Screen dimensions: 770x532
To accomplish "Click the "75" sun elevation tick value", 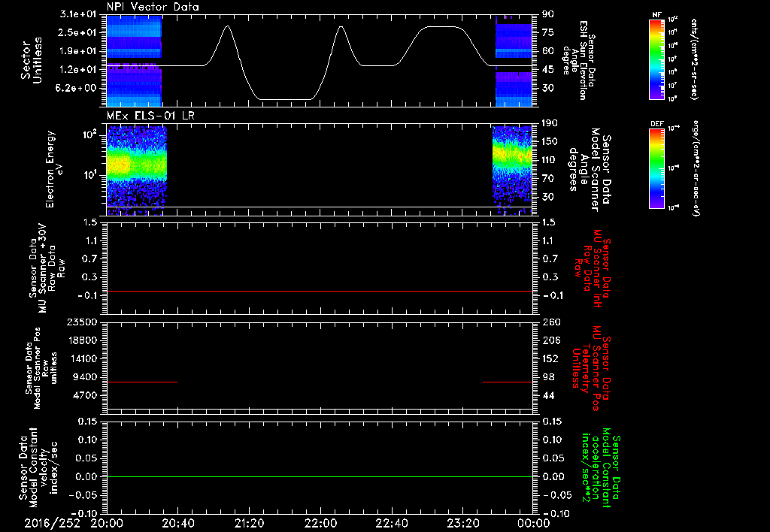I will tap(548, 33).
